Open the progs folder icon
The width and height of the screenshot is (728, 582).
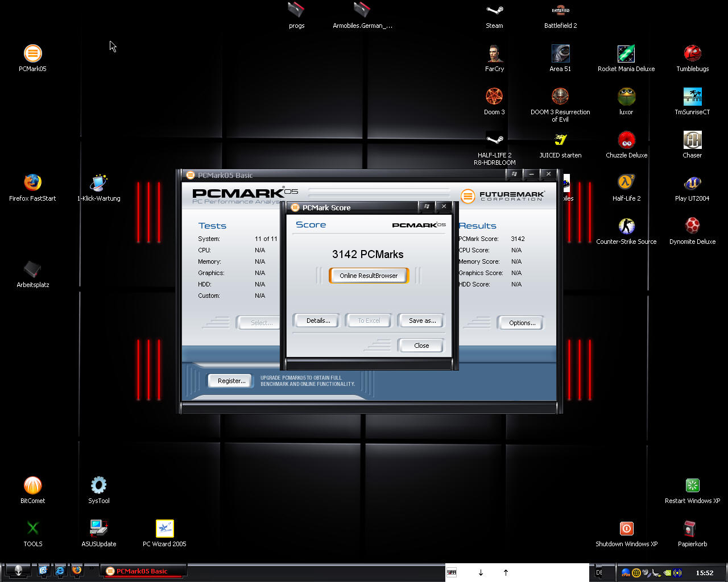(x=296, y=10)
